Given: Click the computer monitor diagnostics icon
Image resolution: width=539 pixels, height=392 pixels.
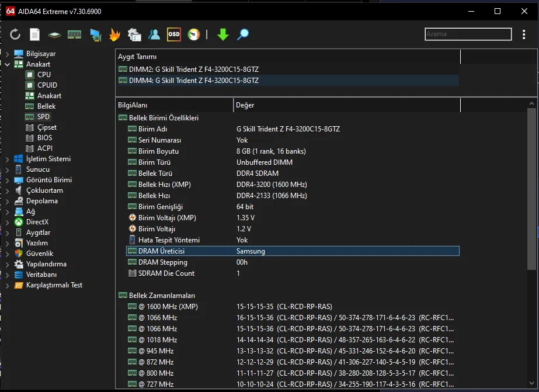Looking at the screenshot, I should 96,34.
